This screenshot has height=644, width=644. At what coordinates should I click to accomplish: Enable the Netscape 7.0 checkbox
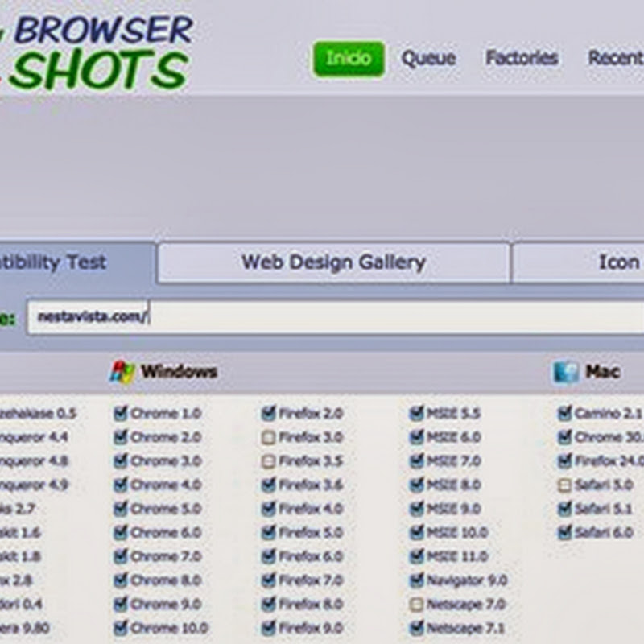tap(416, 604)
